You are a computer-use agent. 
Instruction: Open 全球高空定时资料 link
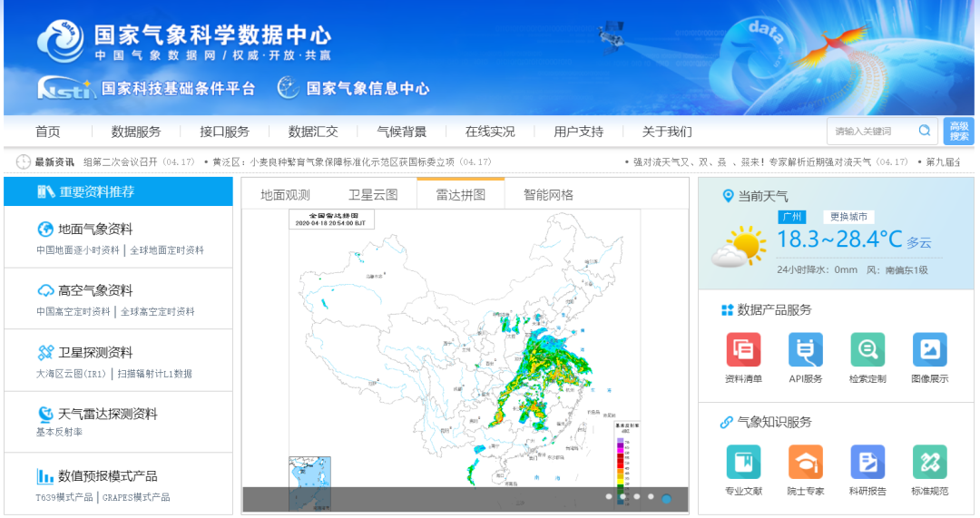(x=158, y=311)
